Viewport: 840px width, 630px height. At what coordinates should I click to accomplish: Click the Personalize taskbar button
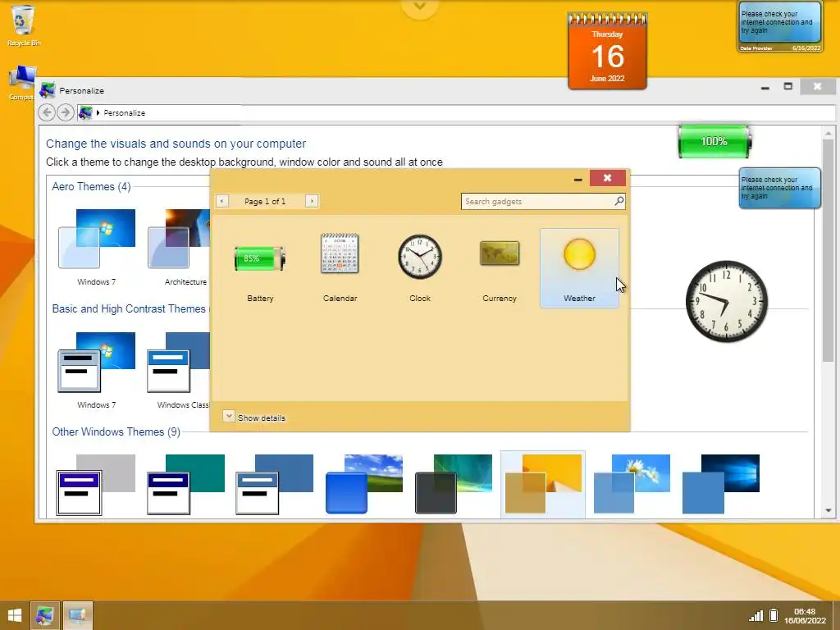(45, 615)
